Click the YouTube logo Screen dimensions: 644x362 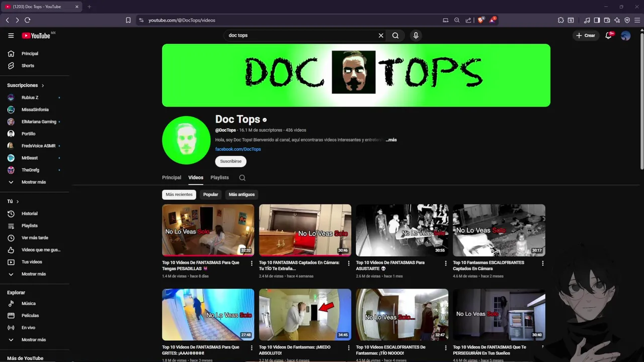(x=36, y=36)
